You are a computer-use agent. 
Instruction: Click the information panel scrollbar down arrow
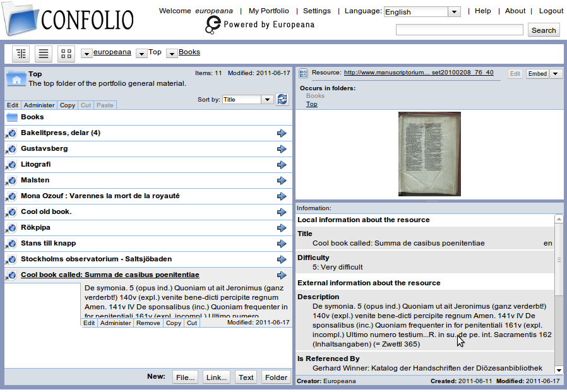558,370
